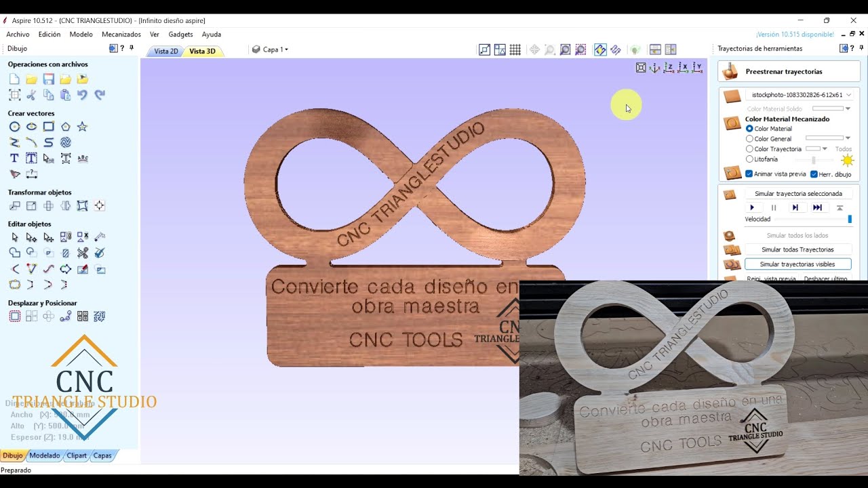This screenshot has height=488, width=868.
Task: Open the Gadgets menu
Action: (x=181, y=35)
